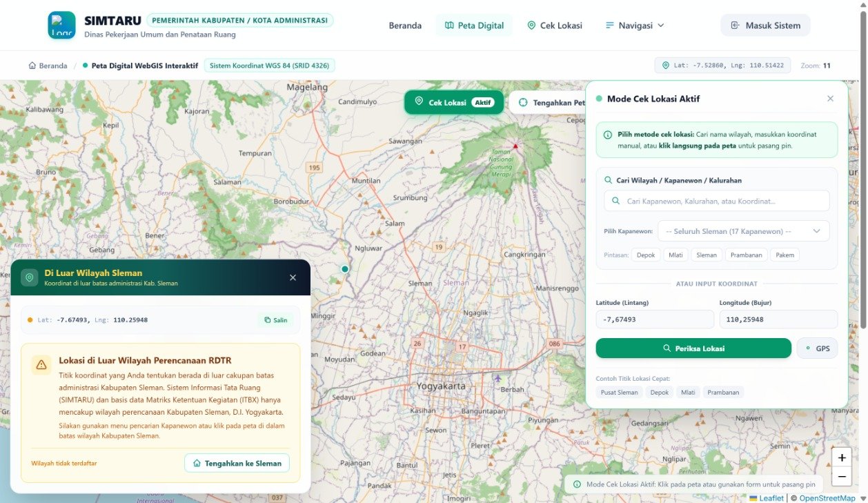
Task: Click the Cari Kapanewon search input field
Action: coord(716,201)
